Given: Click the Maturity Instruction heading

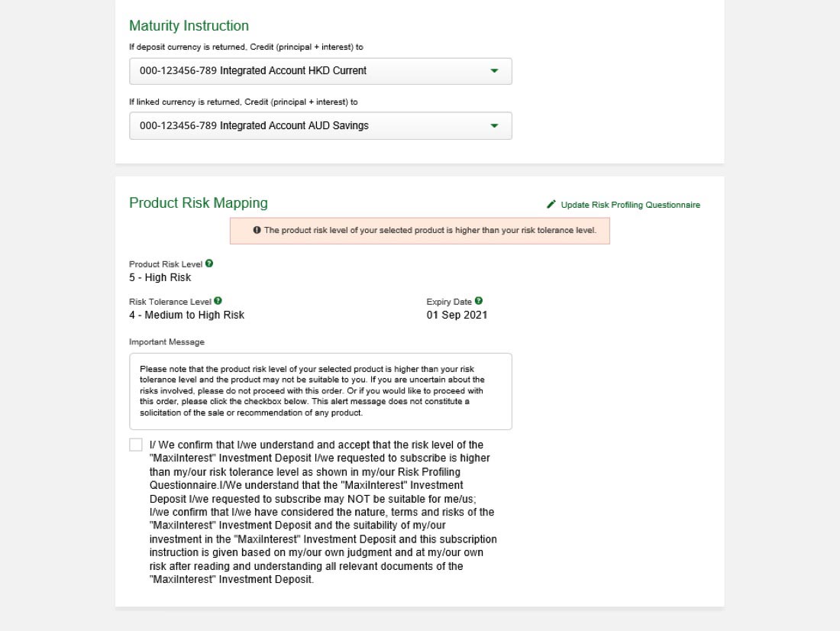Looking at the screenshot, I should pos(189,26).
